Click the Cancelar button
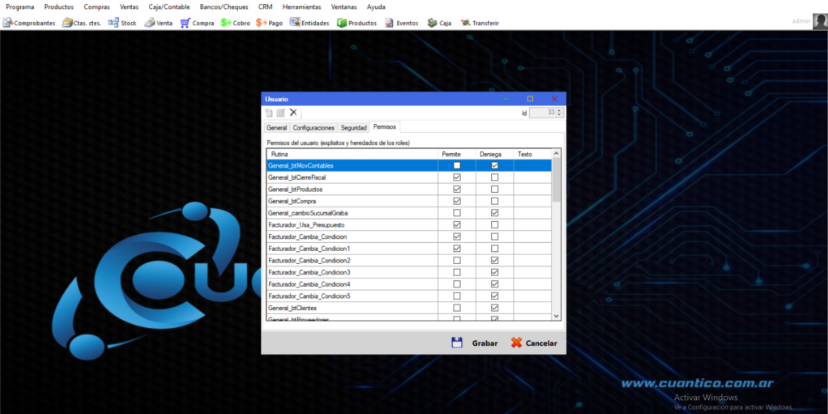 pyautogui.click(x=534, y=343)
